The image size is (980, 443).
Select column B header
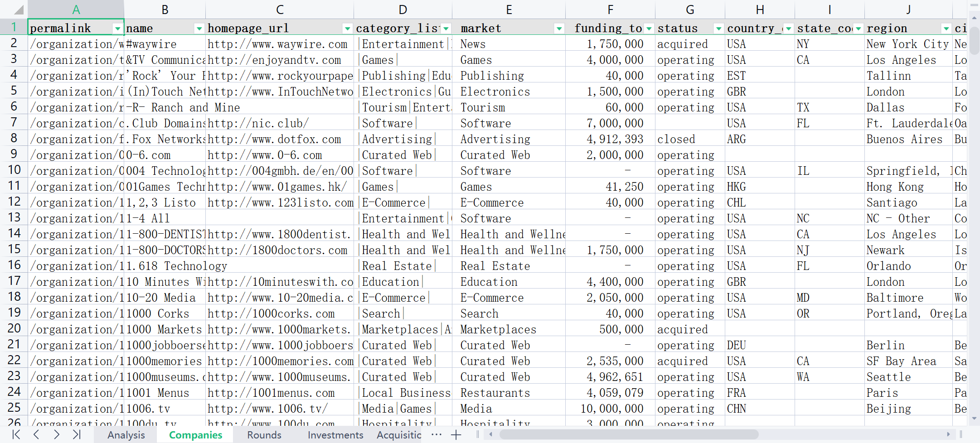(165, 10)
